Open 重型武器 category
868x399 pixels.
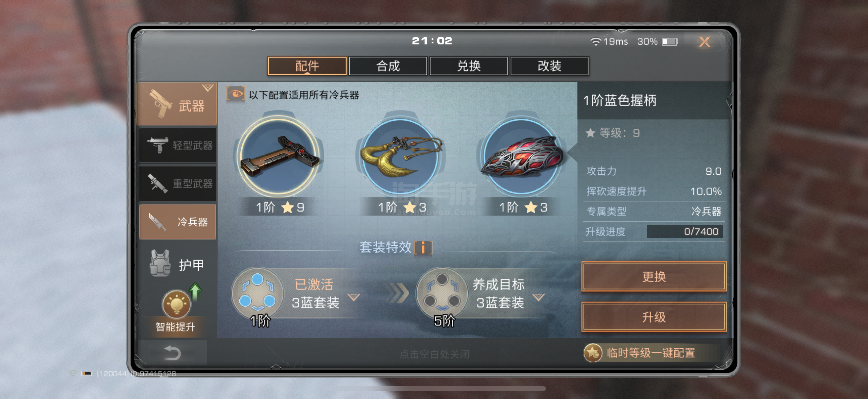pos(177,184)
